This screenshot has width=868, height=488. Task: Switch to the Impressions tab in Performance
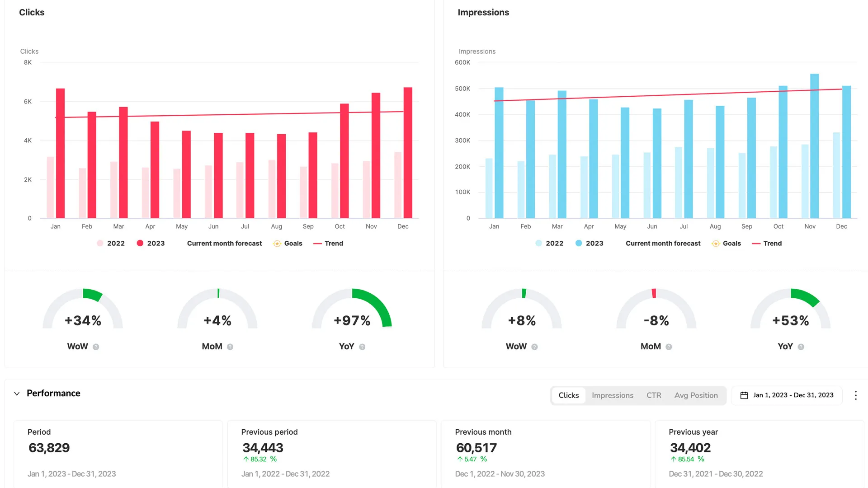pyautogui.click(x=613, y=395)
